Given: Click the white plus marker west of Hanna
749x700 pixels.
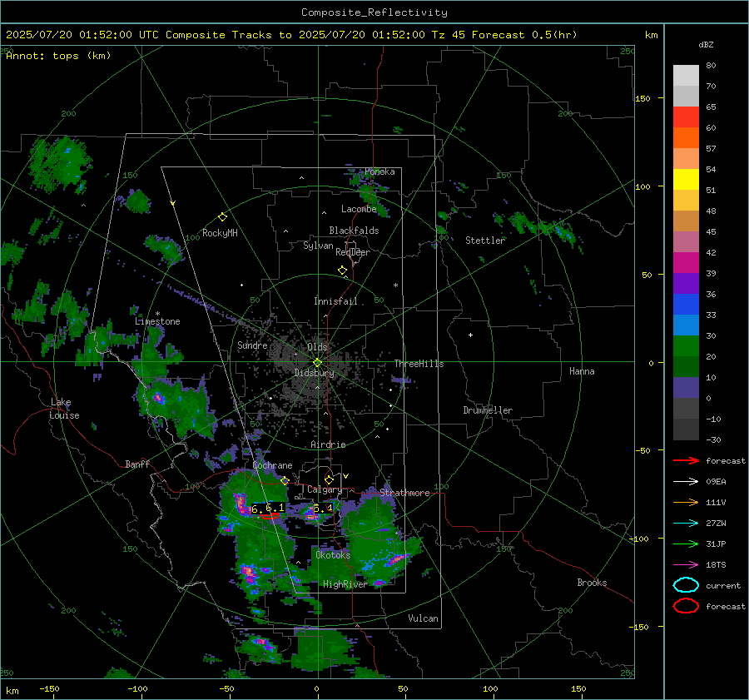Looking at the screenshot, I should (x=470, y=335).
